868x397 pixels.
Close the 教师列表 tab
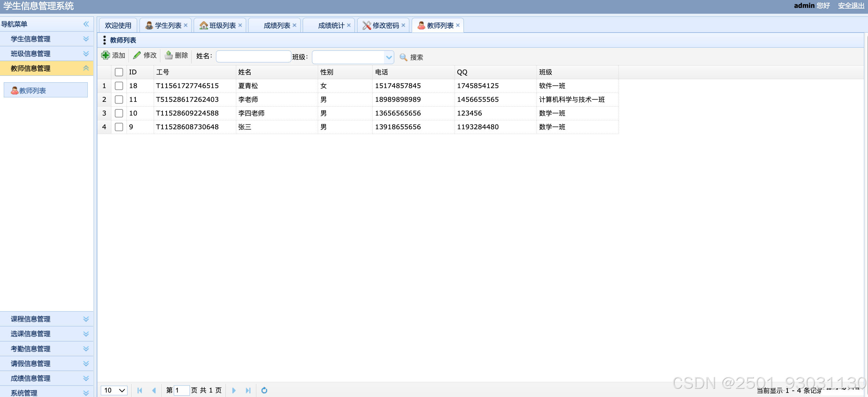458,25
